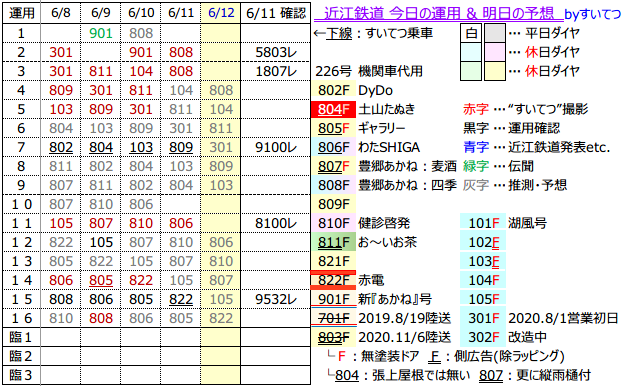Click the 緑字 green text legend label

pyautogui.click(x=476, y=166)
